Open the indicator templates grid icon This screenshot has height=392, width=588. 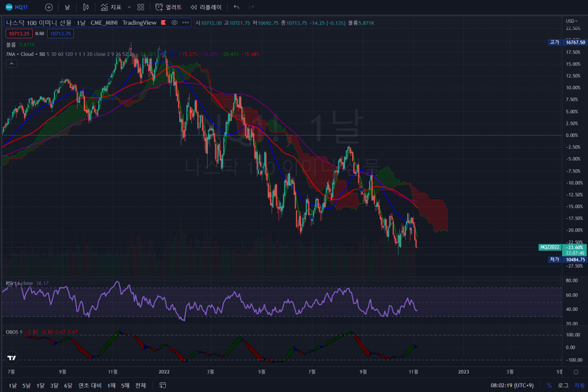coord(141,7)
